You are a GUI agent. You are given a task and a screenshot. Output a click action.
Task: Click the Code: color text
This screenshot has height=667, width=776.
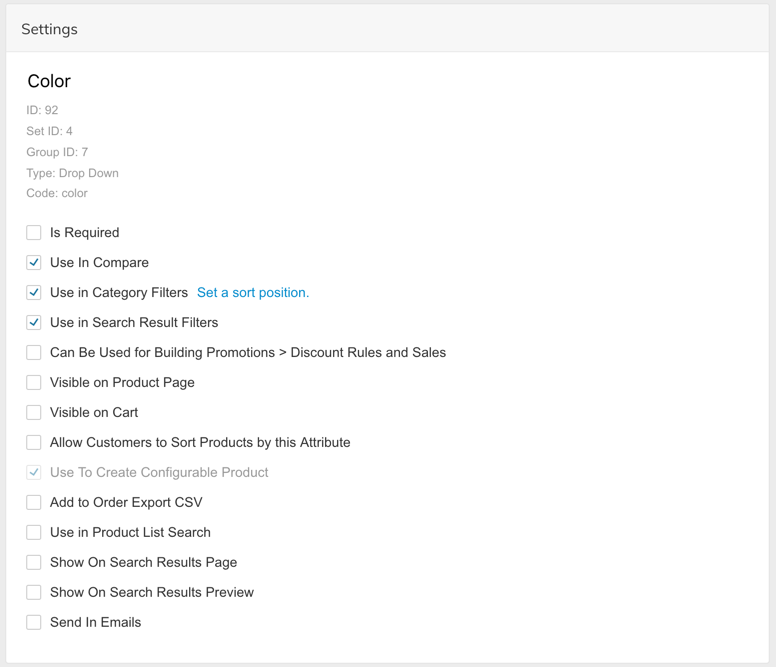57,193
